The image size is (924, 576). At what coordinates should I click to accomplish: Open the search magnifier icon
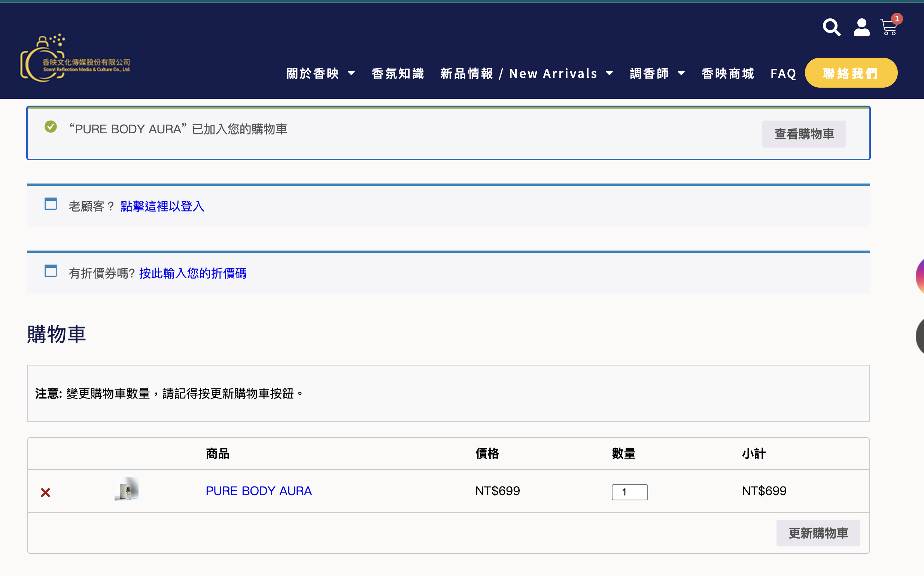(x=832, y=27)
